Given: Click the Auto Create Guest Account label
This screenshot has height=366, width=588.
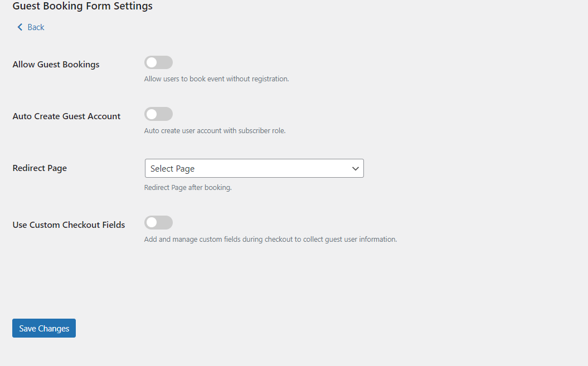Looking at the screenshot, I should pyautogui.click(x=66, y=116).
